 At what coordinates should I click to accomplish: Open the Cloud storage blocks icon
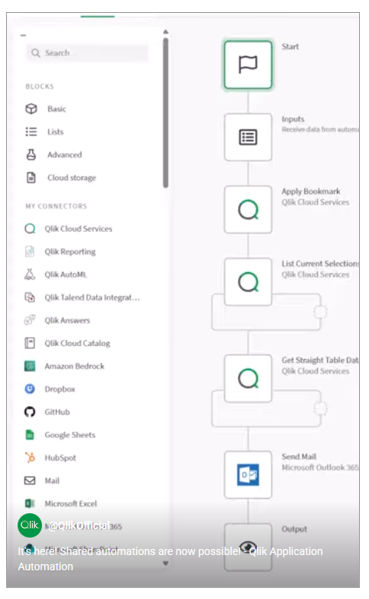pos(31,178)
